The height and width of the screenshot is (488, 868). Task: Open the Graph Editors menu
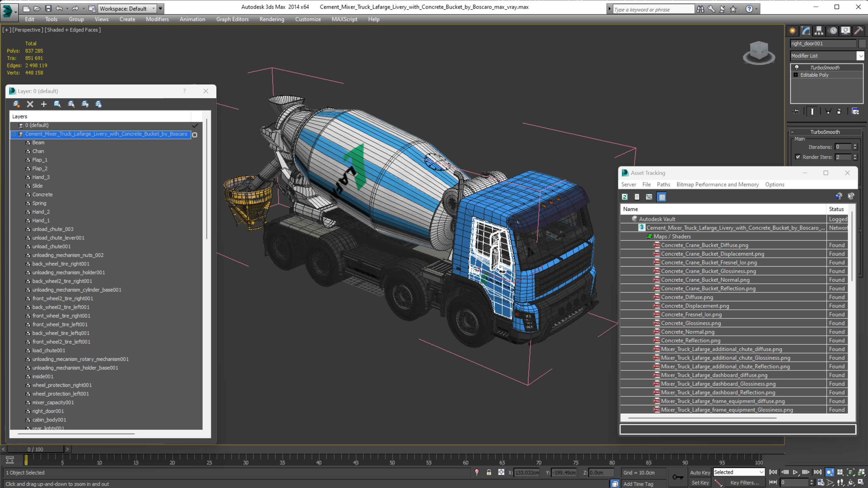point(232,19)
